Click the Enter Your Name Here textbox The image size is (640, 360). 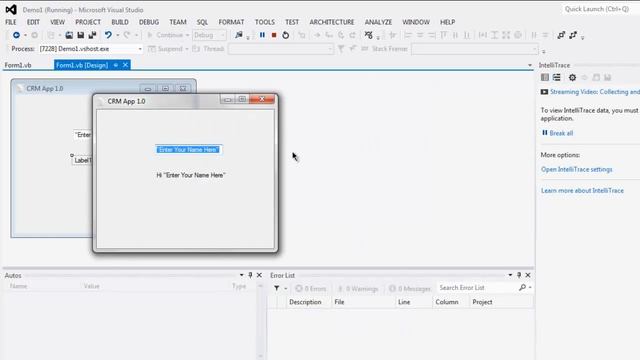[189, 150]
